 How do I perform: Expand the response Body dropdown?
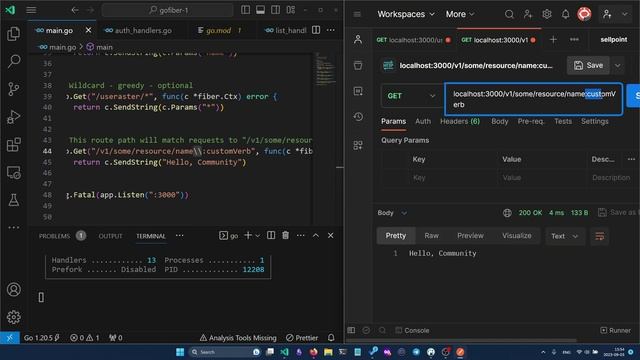[x=392, y=213]
